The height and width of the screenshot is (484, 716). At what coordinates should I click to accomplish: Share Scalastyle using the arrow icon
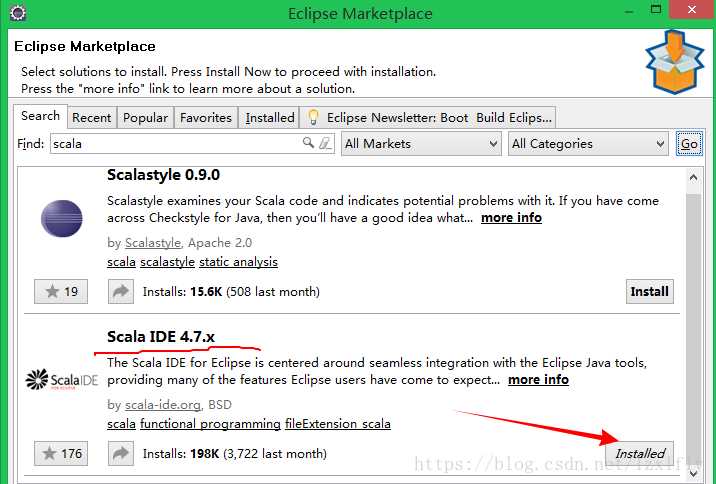(121, 291)
